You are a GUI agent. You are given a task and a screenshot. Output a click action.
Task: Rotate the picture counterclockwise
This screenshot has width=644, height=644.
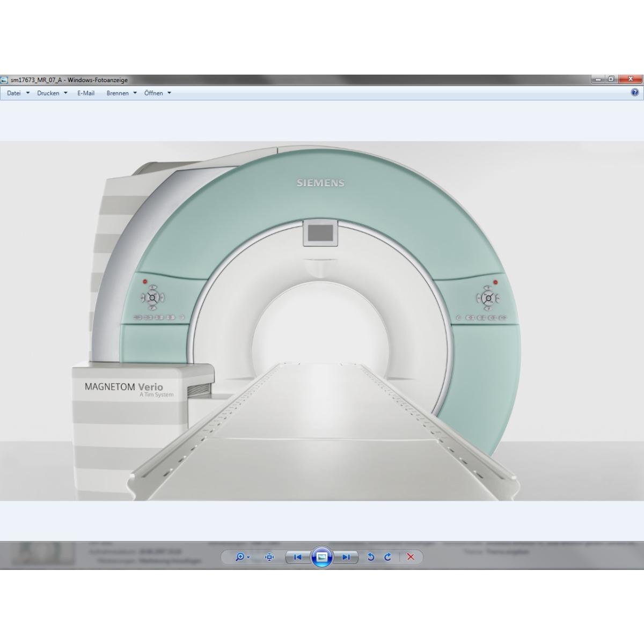tap(370, 557)
